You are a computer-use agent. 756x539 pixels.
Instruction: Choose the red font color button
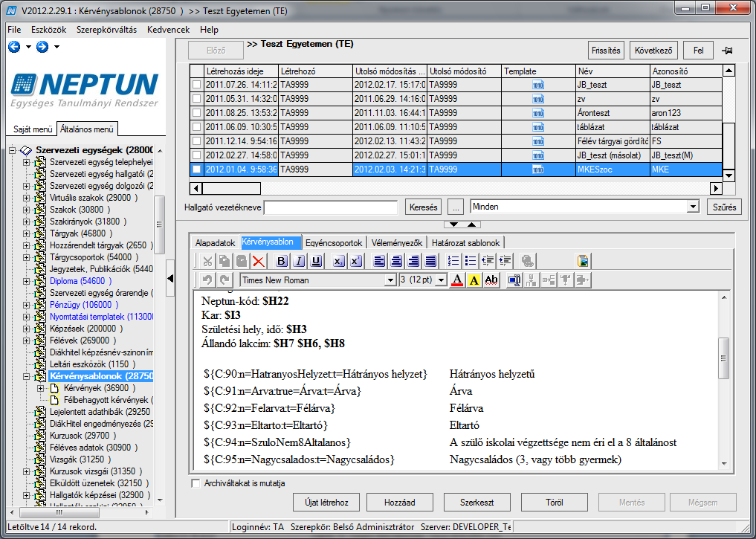pos(457,280)
